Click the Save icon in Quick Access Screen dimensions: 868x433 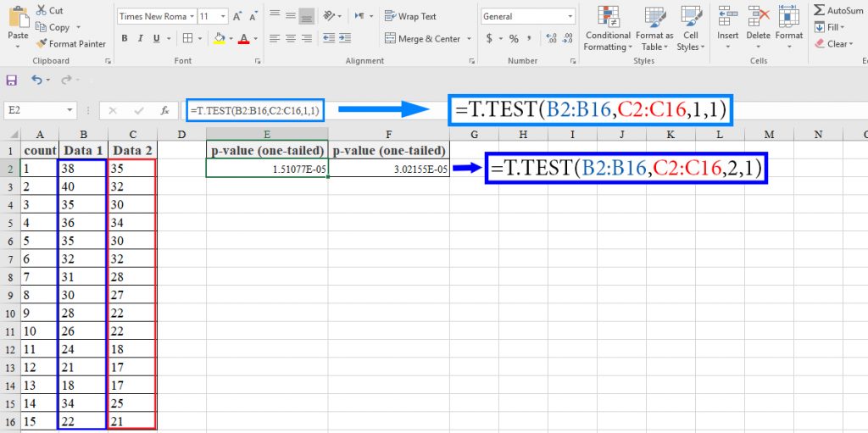(x=12, y=80)
